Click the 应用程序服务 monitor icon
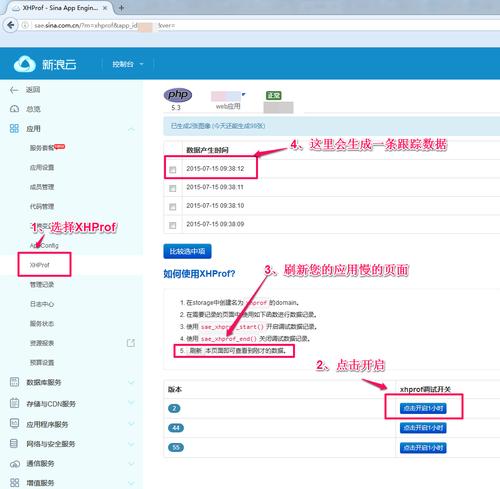The width and height of the screenshot is (500, 489). 14,424
